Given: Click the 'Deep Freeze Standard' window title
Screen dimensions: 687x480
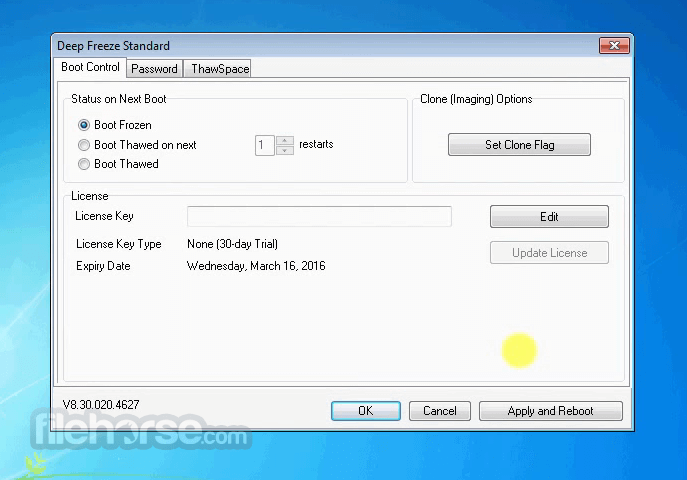Looking at the screenshot, I should click(113, 46).
